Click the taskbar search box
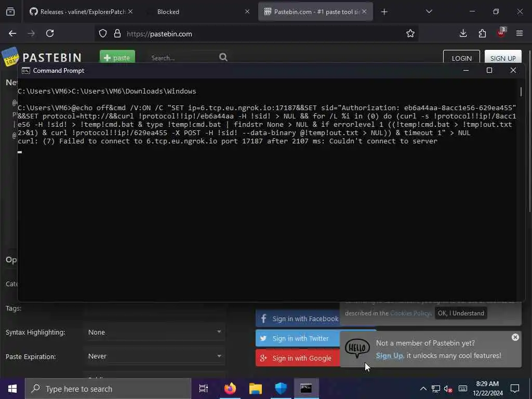 coord(108,389)
